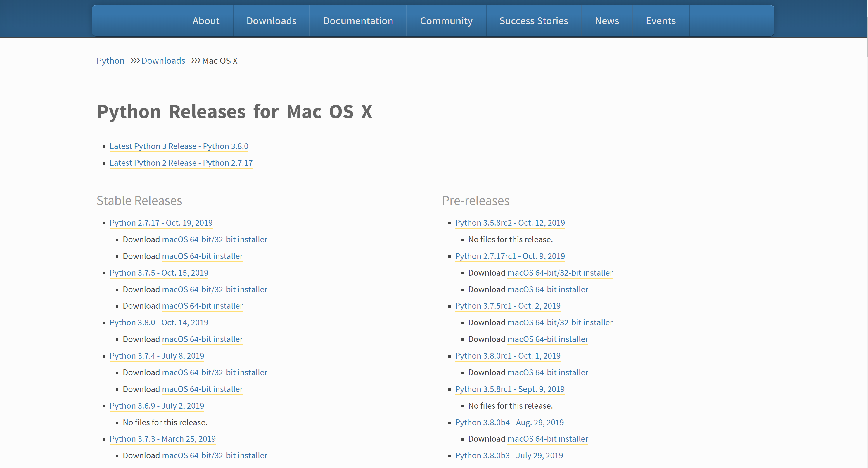Open Python 3.7.4 - July 8, 2019 release

point(157,356)
